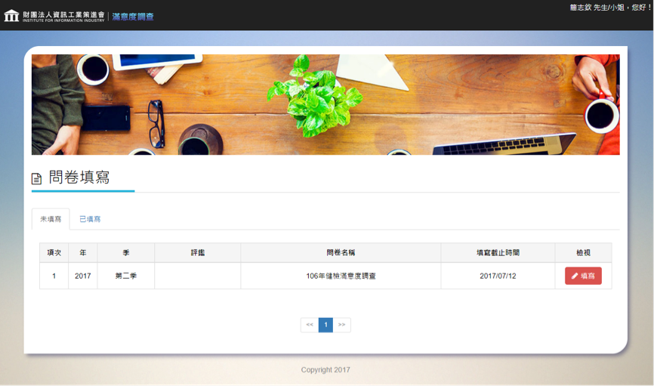Click the 問卷名稱 column header

click(x=341, y=252)
